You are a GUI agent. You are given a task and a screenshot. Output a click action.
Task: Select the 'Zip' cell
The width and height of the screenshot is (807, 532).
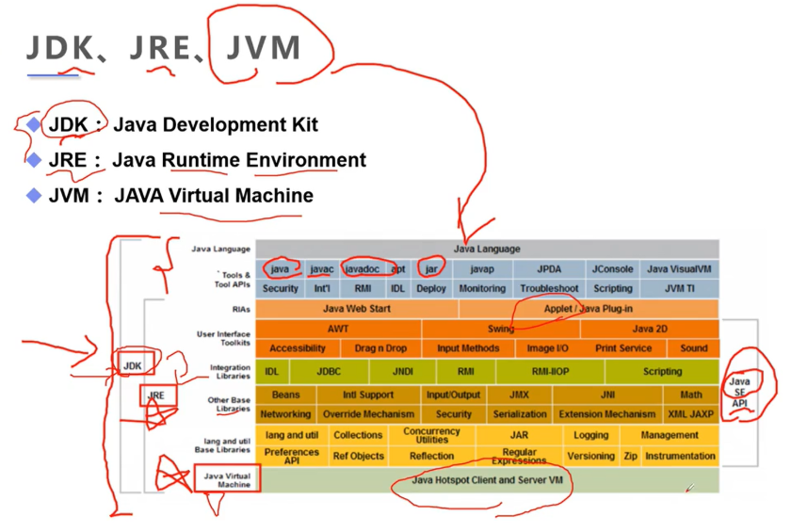coord(631,457)
